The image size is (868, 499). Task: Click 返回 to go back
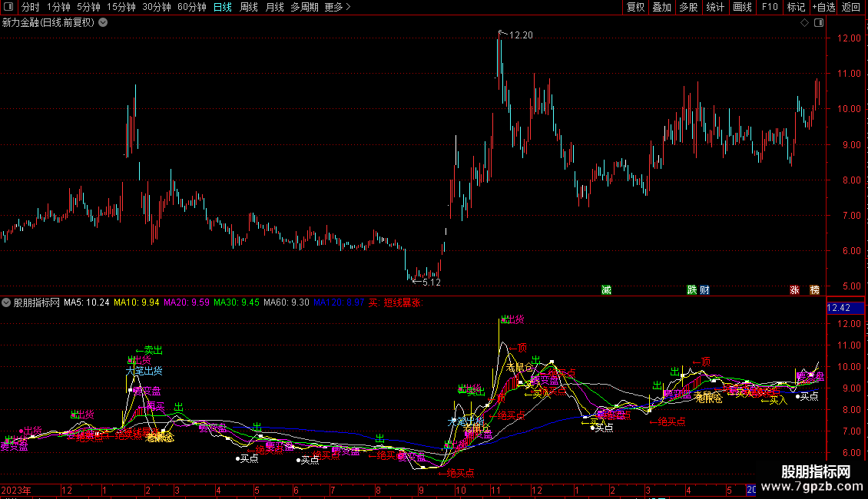pyautogui.click(x=851, y=7)
